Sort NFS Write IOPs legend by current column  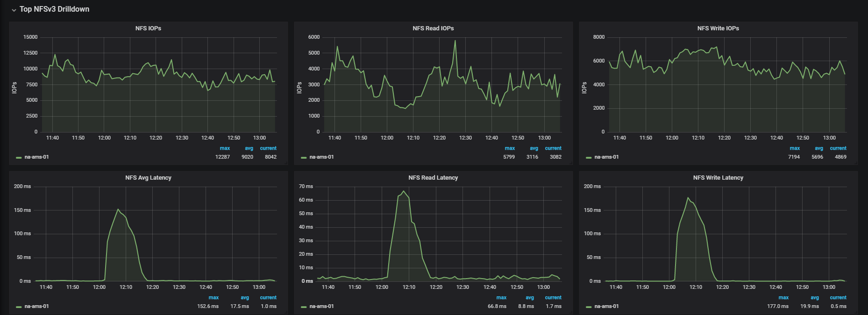click(x=838, y=148)
